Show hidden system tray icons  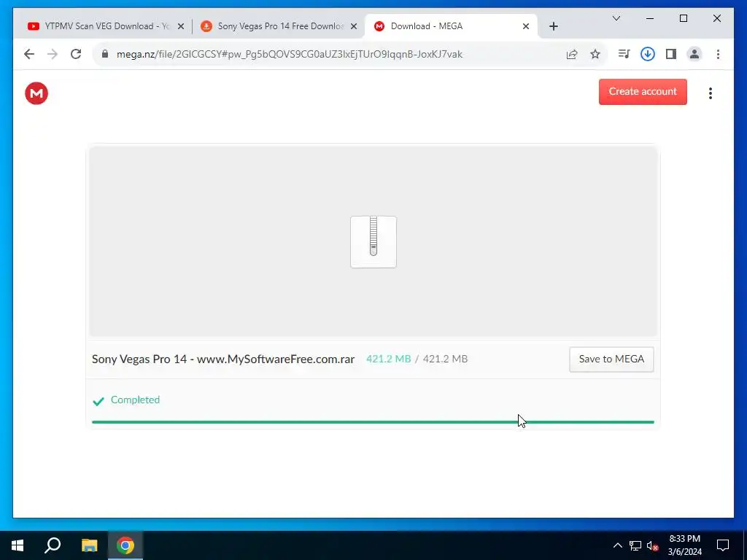(x=617, y=545)
